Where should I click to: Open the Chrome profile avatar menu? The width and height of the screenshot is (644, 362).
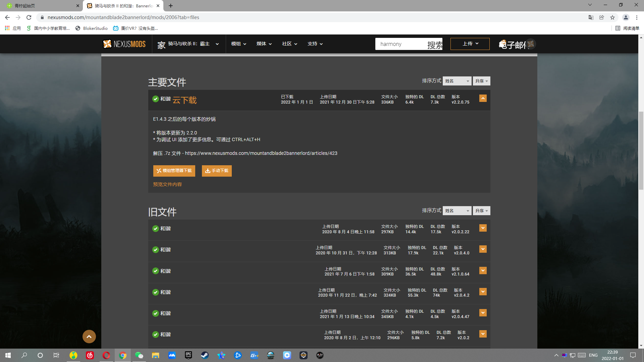coord(626,17)
